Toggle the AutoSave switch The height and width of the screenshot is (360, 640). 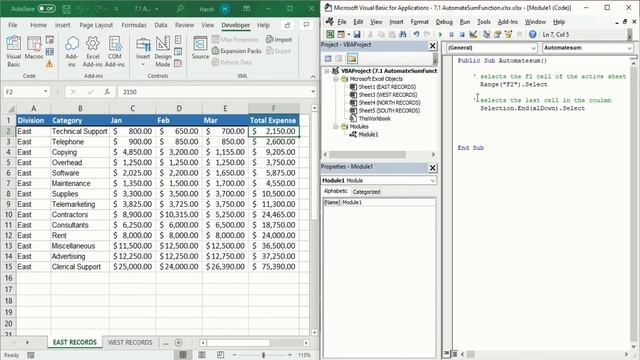coord(47,9)
